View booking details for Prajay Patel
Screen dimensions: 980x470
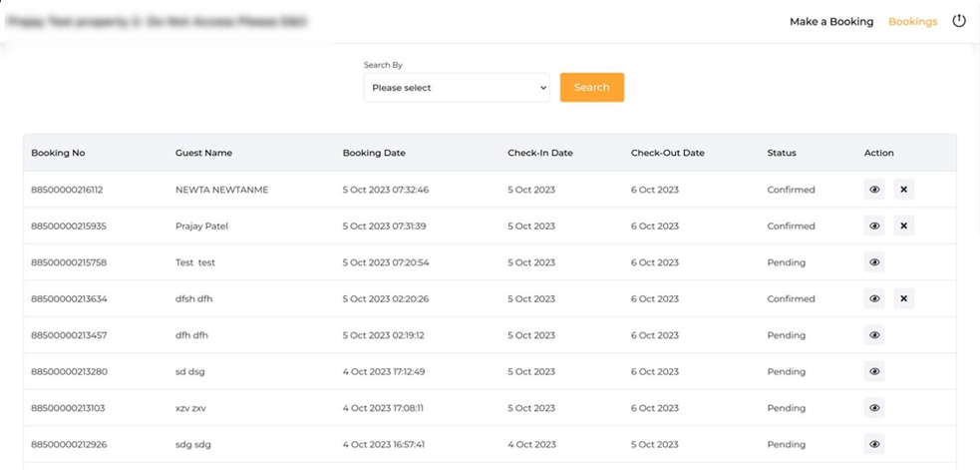[874, 227]
